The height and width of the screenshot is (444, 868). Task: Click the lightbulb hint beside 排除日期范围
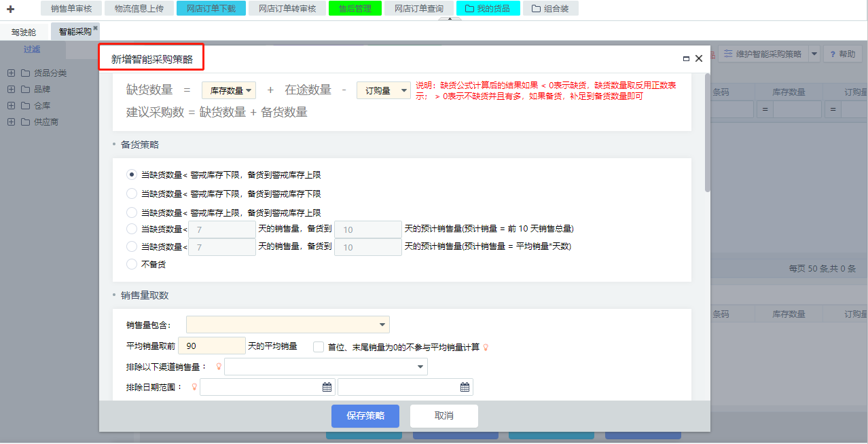194,387
